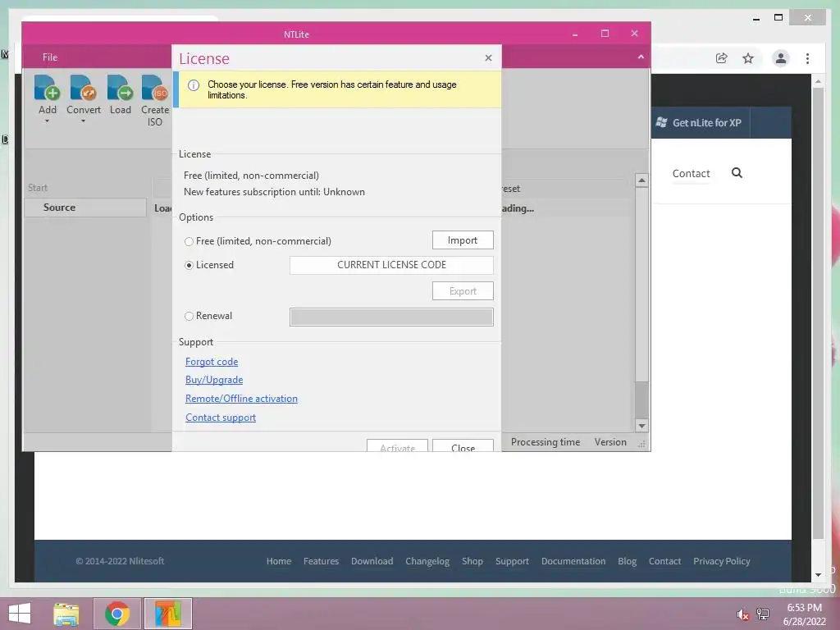Click Shop in website footer
Viewport: 840px width, 630px height.
click(x=472, y=561)
